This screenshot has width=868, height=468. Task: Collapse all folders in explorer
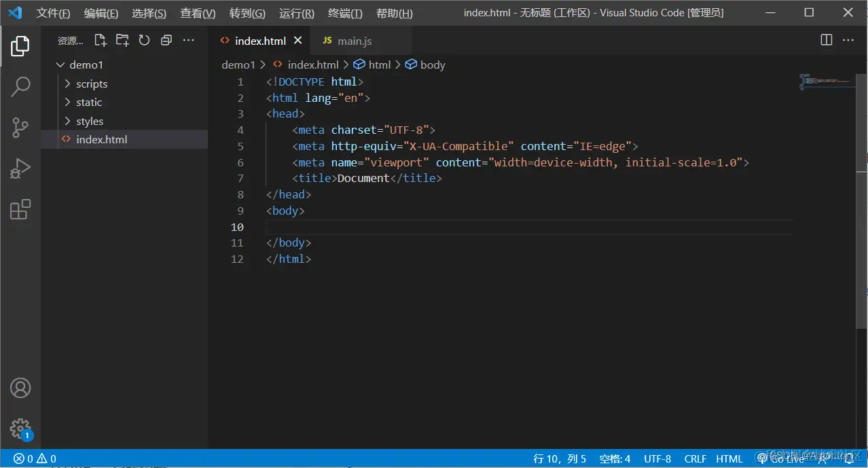coord(166,40)
